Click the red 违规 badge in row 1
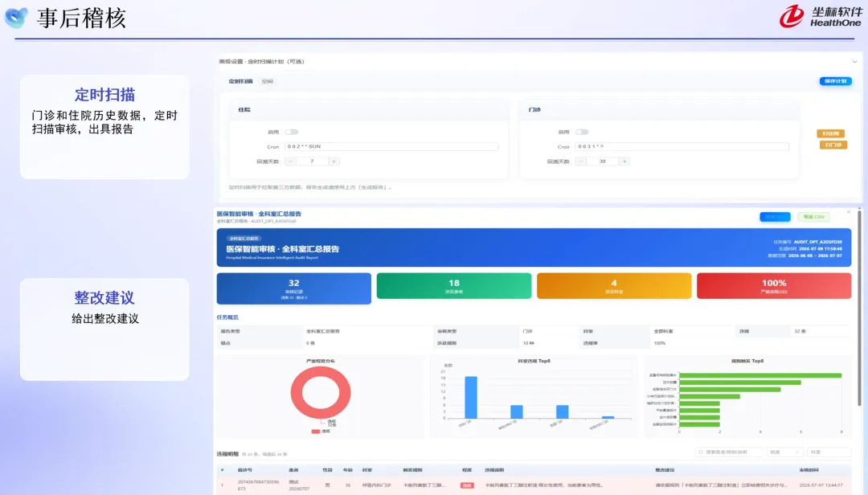Image resolution: width=868 pixels, height=495 pixels. (467, 485)
